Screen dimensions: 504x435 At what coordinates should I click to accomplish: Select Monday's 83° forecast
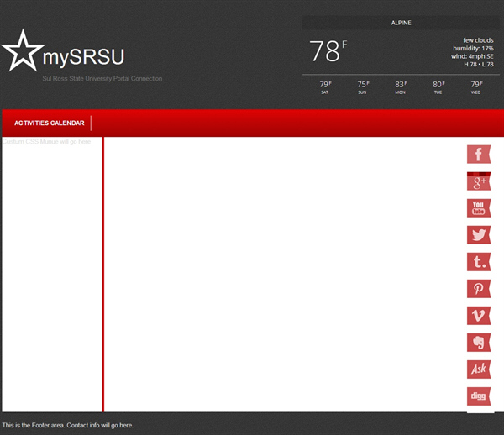400,86
